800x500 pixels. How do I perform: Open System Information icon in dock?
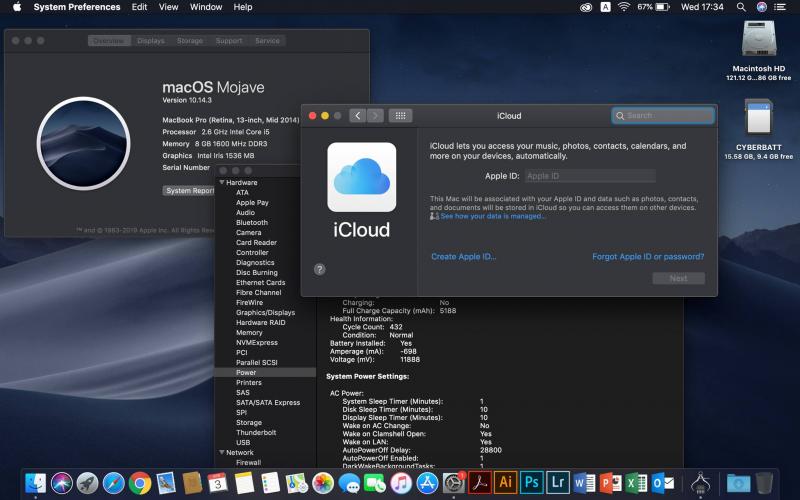701,483
